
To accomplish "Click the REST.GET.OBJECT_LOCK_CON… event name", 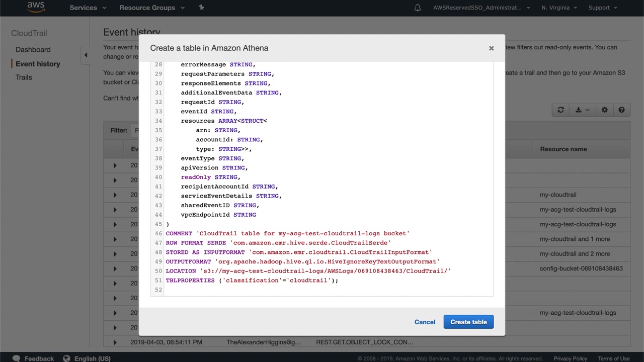I will click(x=365, y=342).
